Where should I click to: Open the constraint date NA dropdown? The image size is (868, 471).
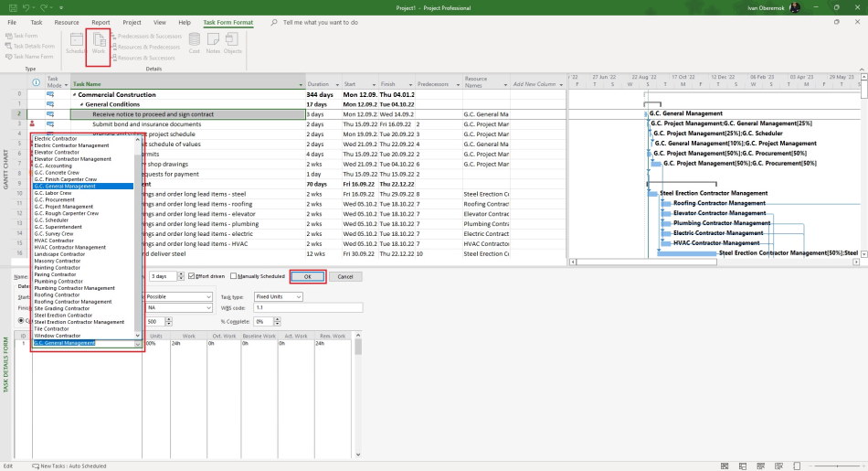coord(208,307)
